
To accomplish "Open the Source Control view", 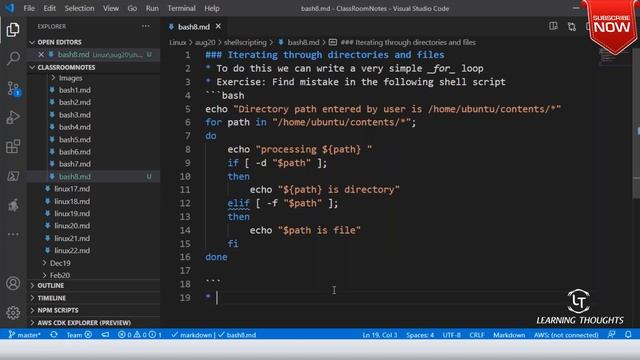I will pyautogui.click(x=13, y=88).
